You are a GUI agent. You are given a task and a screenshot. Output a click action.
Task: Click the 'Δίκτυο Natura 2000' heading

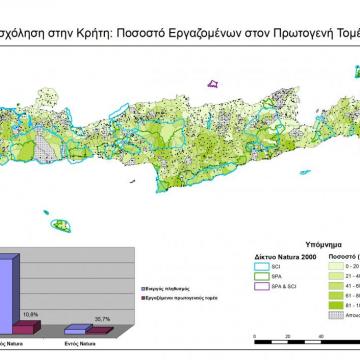coord(285,257)
